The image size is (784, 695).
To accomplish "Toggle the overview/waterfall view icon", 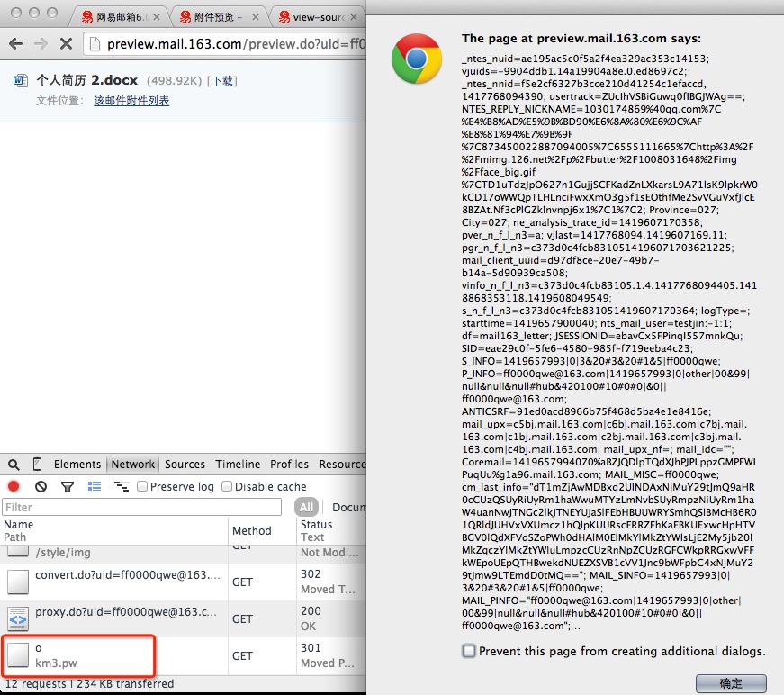I will click(x=122, y=486).
